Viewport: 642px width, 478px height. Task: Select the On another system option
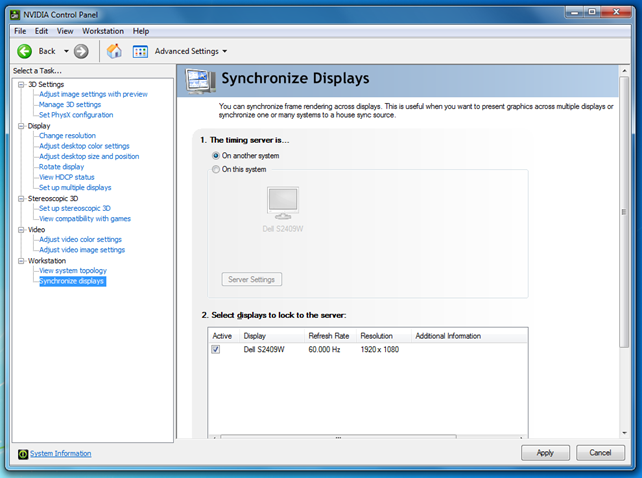[216, 156]
